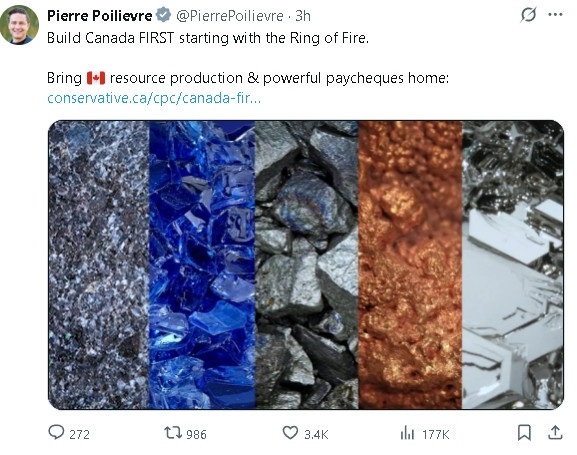This screenshot has width=577, height=455.
Task: View post analytics bar chart icon
Action: [x=407, y=433]
